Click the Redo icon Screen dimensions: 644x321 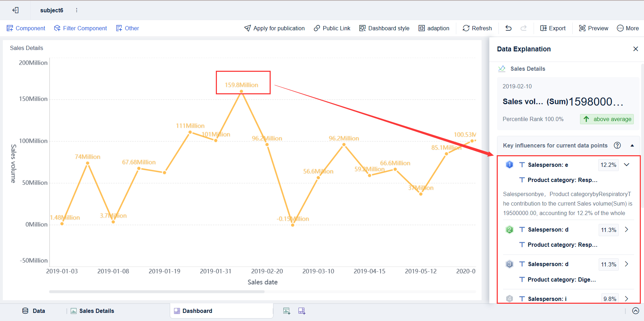click(x=524, y=28)
